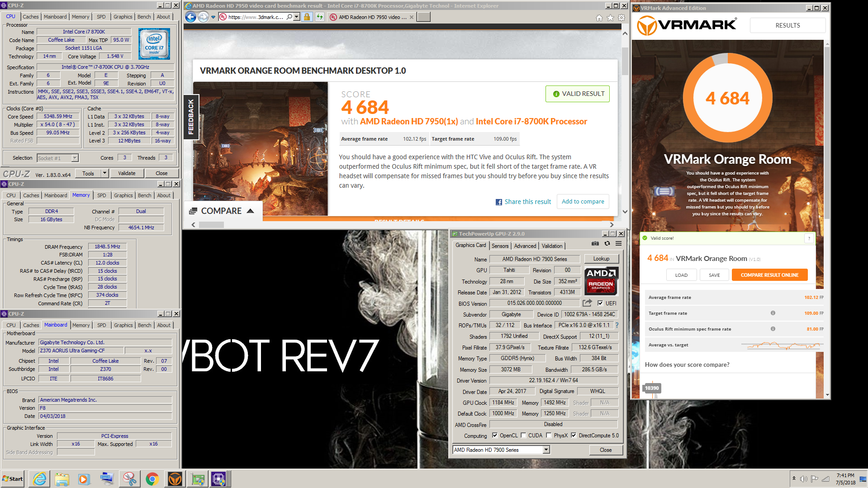Open Google Chrome from the taskbar

[x=152, y=479]
